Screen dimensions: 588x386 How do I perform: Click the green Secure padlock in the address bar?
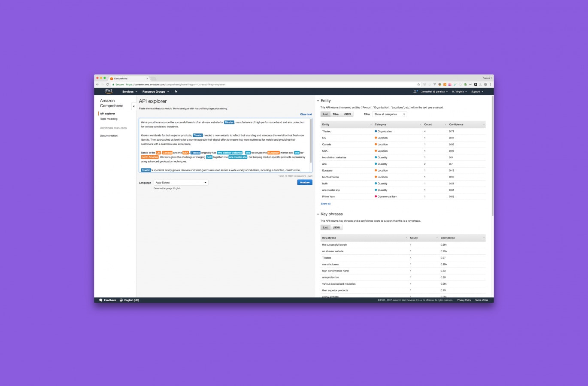click(x=113, y=84)
